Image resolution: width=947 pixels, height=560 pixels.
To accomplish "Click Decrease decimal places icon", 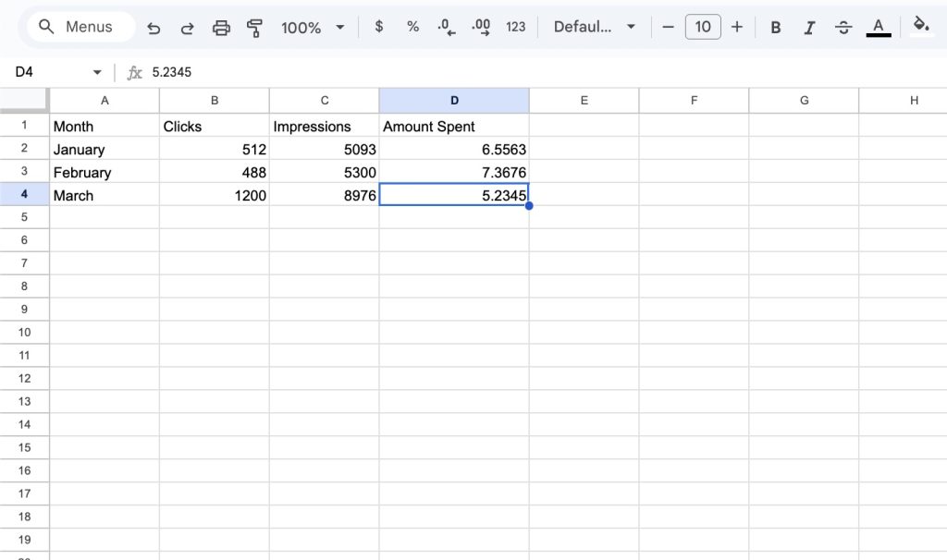I will 447,27.
